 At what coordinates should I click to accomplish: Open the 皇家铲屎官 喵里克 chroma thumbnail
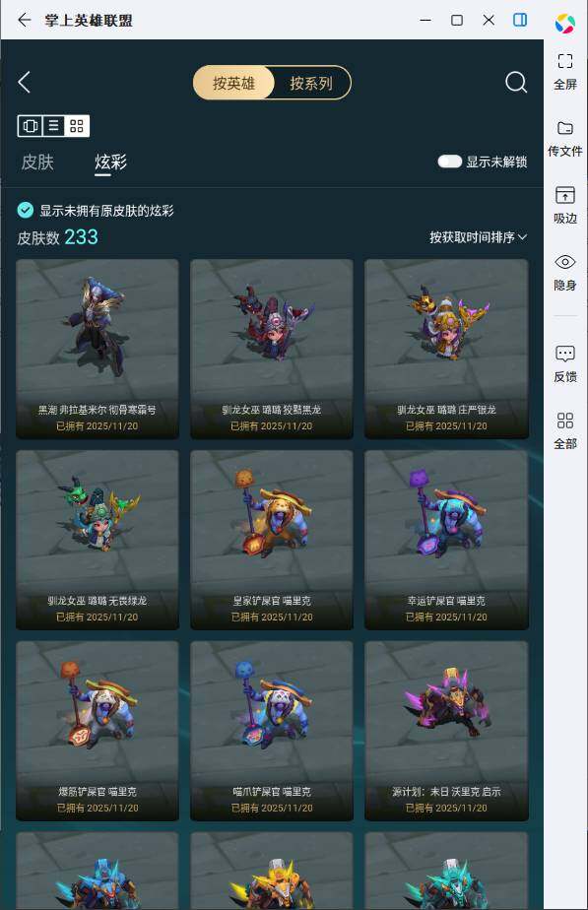272,540
